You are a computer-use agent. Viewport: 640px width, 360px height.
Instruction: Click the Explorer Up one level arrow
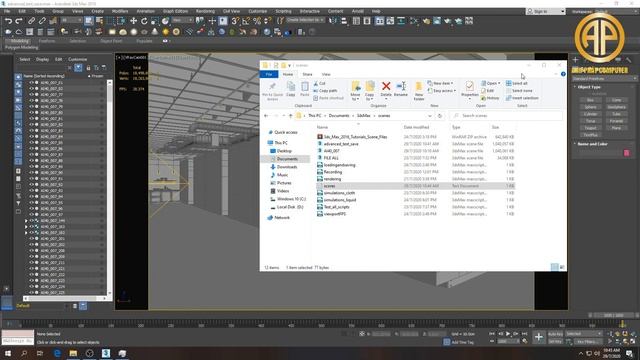point(291,116)
